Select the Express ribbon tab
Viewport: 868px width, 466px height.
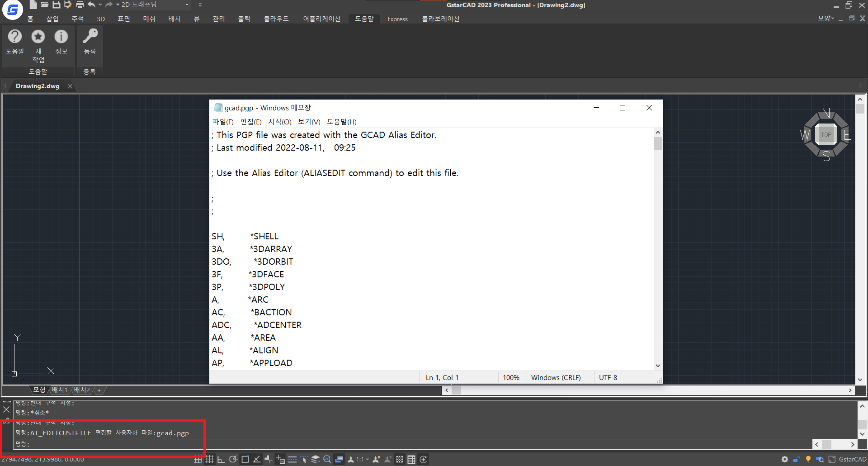[397, 19]
